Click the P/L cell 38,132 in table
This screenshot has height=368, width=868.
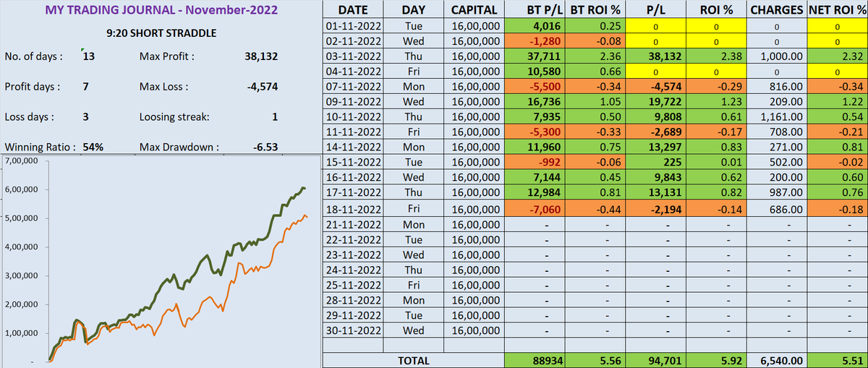point(658,56)
